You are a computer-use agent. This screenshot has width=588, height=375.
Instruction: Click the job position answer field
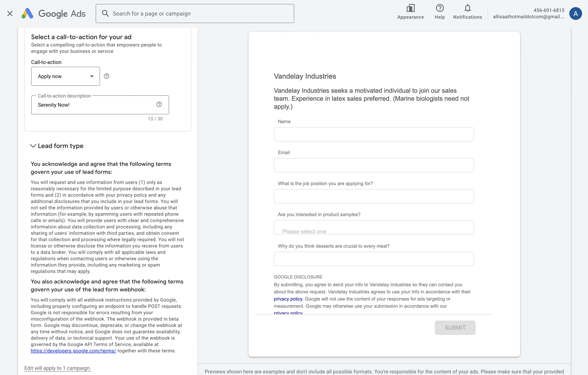(x=374, y=196)
